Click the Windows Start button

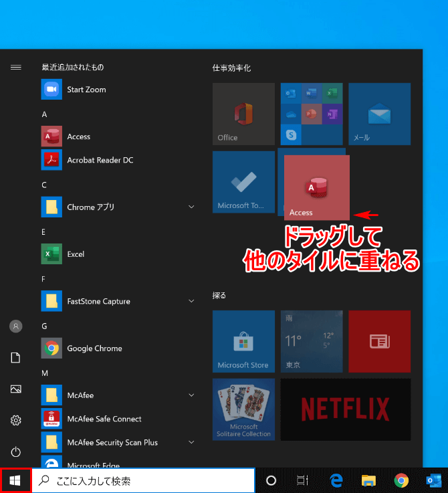[x=15, y=480]
